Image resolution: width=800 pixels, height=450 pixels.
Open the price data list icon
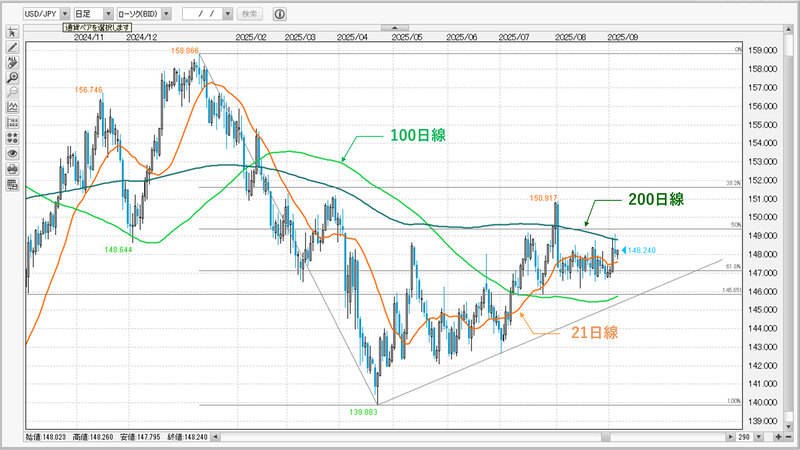[x=12, y=122]
